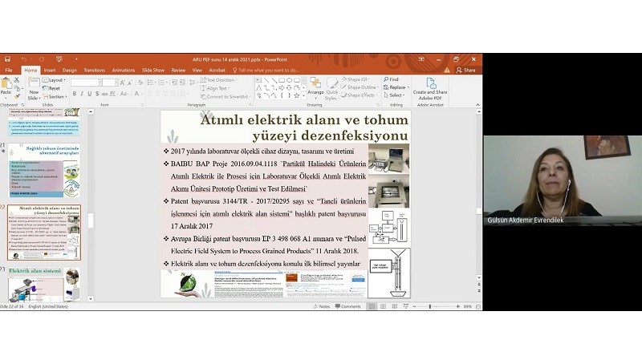642x364 pixels.
Task: Clear all formatting from text
Action: [x=140, y=83]
